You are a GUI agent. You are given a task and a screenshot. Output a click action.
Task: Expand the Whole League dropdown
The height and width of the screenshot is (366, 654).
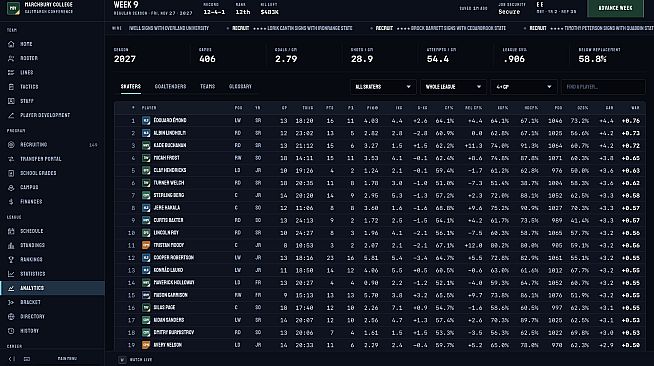[x=453, y=87]
